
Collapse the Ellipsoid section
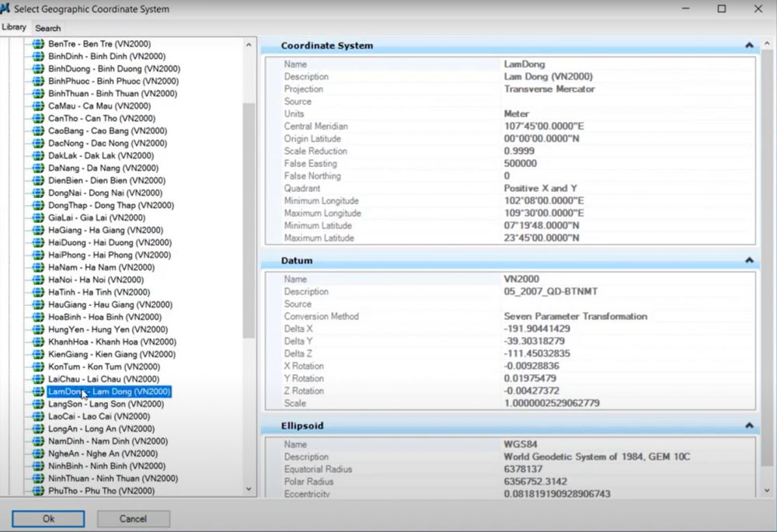click(x=748, y=426)
